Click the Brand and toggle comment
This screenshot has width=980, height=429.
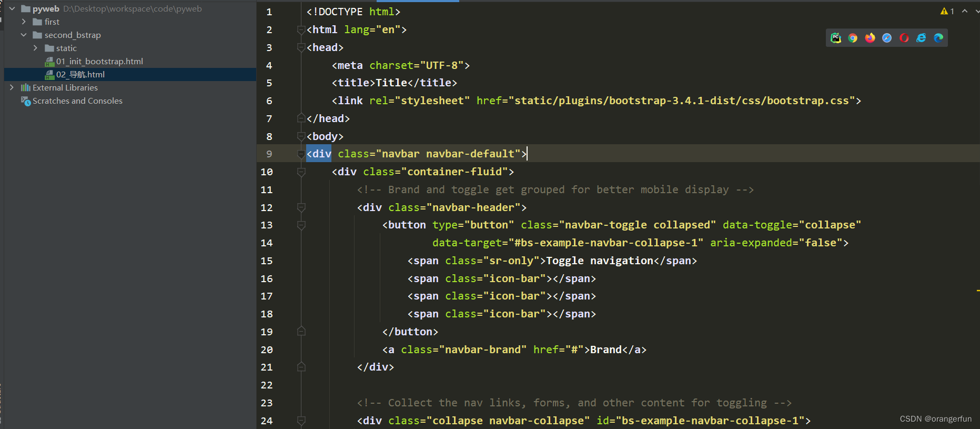(x=555, y=189)
